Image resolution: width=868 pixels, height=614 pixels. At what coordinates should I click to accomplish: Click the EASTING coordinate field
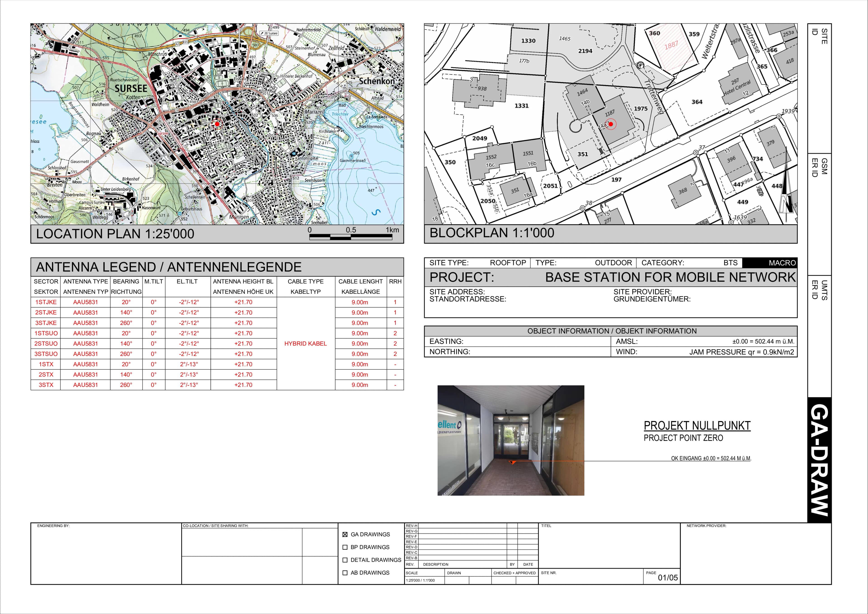click(x=518, y=341)
